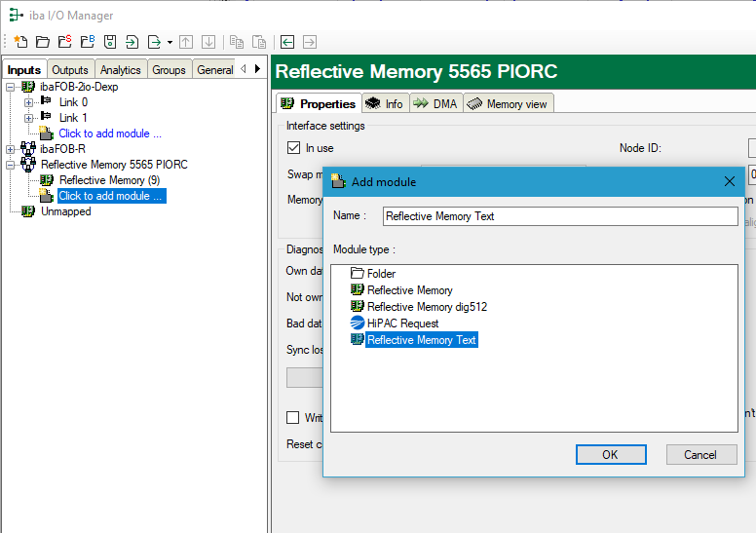Switch to the Outputs tab
The width and height of the screenshot is (756, 533).
click(x=70, y=70)
